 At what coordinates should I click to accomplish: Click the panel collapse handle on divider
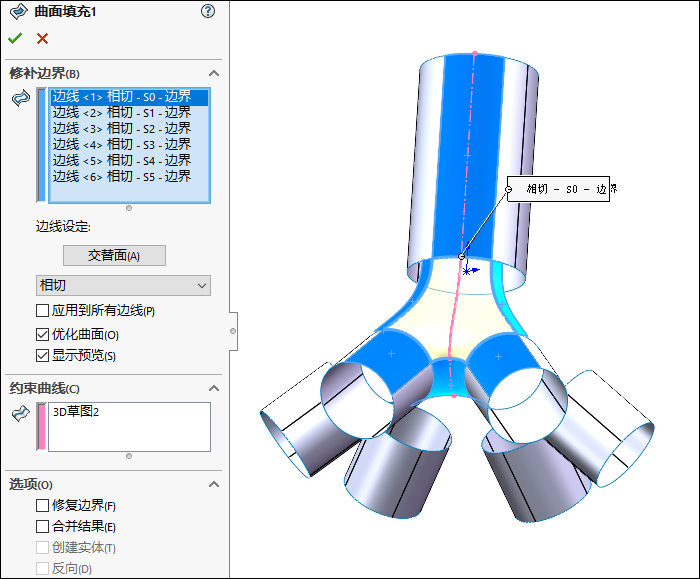233,331
